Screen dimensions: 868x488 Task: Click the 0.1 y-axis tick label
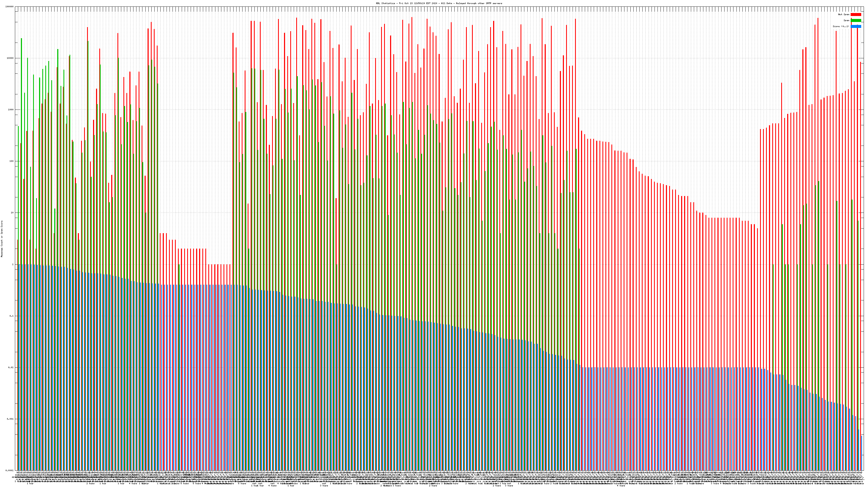pyautogui.click(x=12, y=316)
